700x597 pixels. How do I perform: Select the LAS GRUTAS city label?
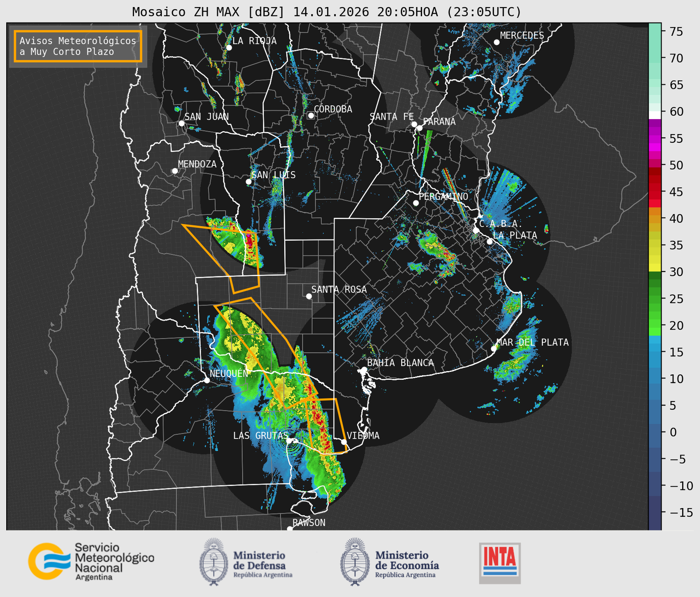click(260, 436)
